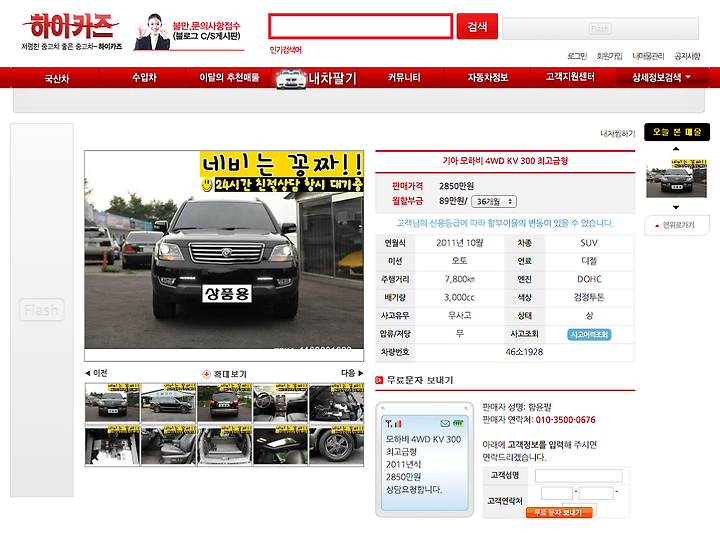This screenshot has width=720, height=533.
Task: Click the 내차찜하기 link
Action: coord(618,134)
